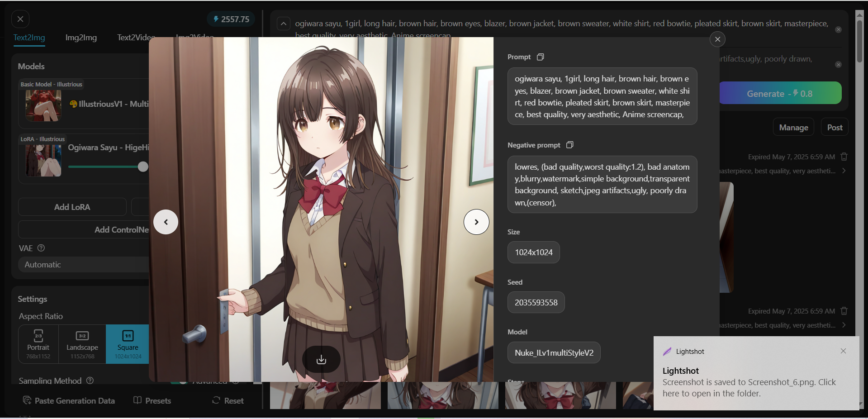Click the Nuke_ILv1multiStyleV2 model name
This screenshot has height=419, width=868.
[x=554, y=352]
